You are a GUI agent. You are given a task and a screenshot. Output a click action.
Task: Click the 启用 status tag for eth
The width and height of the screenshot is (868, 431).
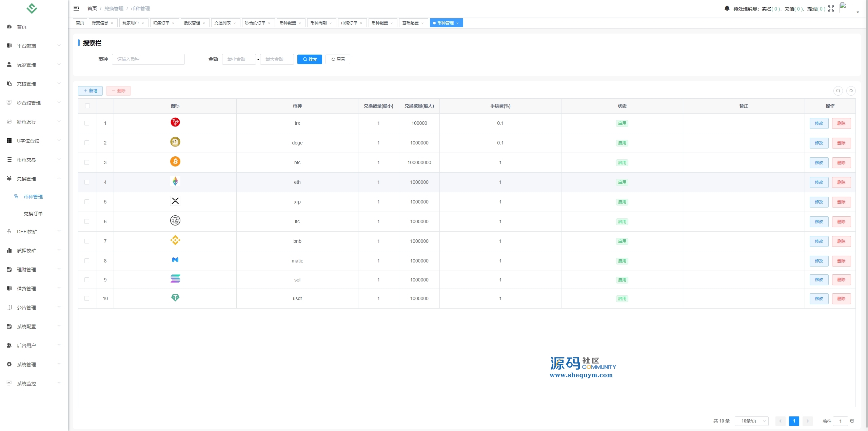[x=622, y=182]
